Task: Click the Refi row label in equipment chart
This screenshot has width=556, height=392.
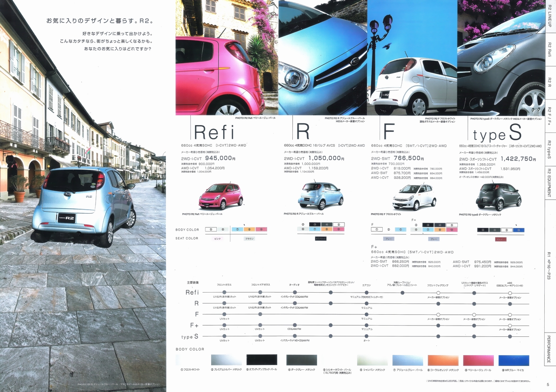Action: point(192,293)
